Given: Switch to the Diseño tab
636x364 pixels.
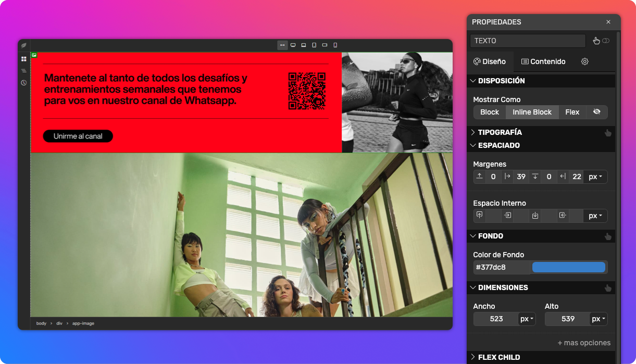Looking at the screenshot, I should pyautogui.click(x=490, y=61).
